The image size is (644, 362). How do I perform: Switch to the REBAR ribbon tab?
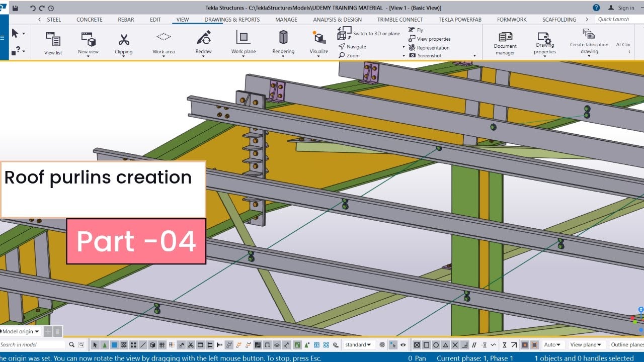coord(126,20)
